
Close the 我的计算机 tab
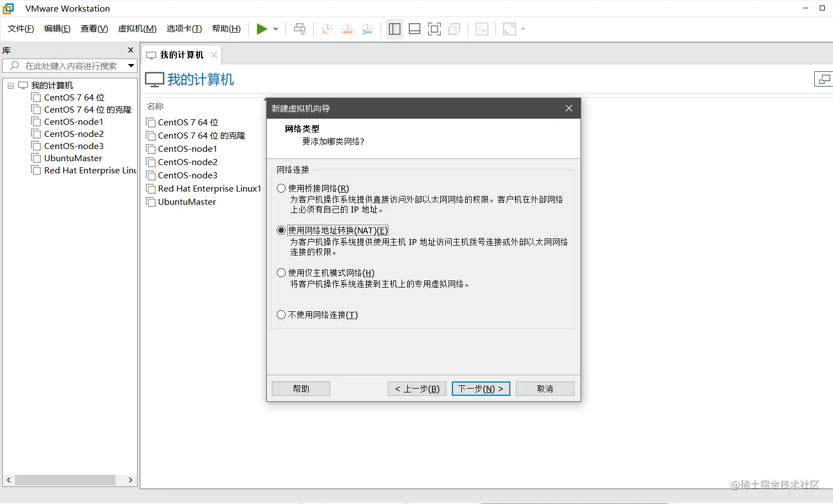[214, 55]
